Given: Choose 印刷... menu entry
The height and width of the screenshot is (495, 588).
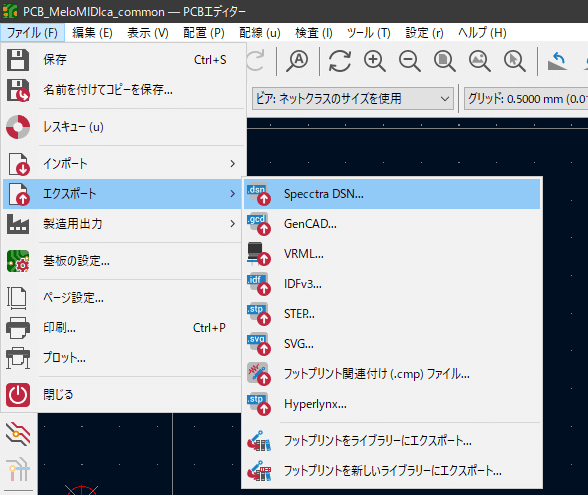Looking at the screenshot, I should [x=123, y=328].
